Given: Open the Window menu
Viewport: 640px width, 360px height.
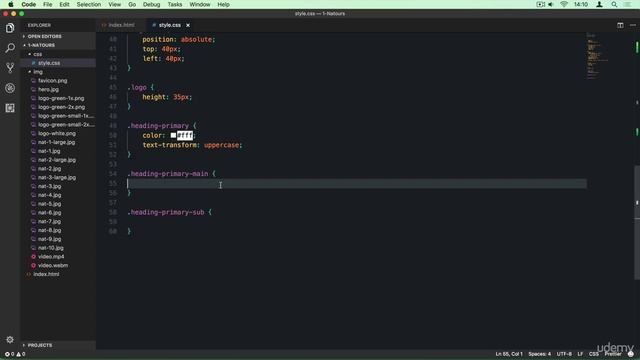Looking at the screenshot, I should pos(200,4).
